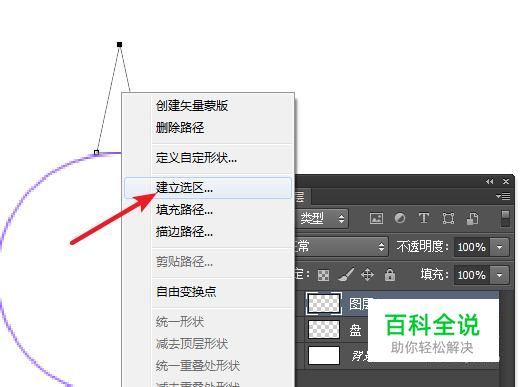Click the 盘 layer name
The width and height of the screenshot is (524, 387).
(x=355, y=330)
